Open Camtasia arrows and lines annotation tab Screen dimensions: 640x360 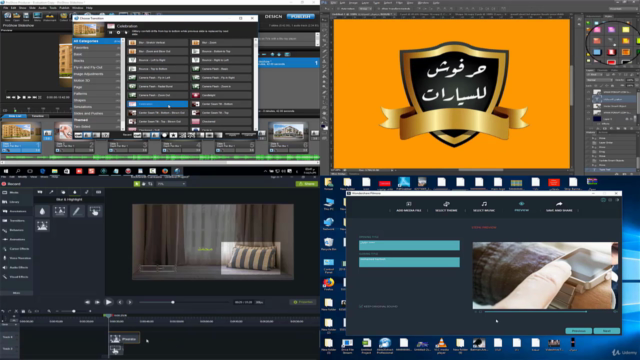tap(51, 192)
